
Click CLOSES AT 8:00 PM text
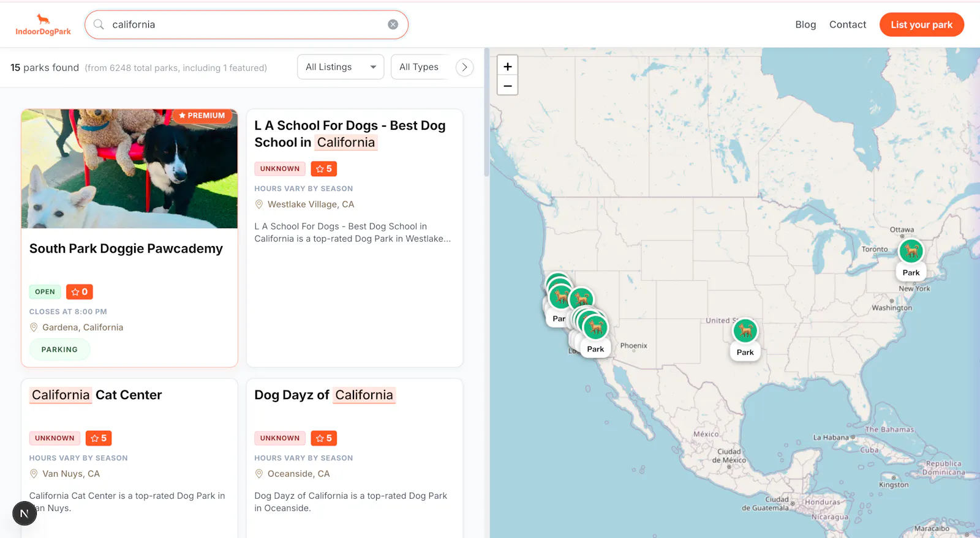[x=68, y=312]
